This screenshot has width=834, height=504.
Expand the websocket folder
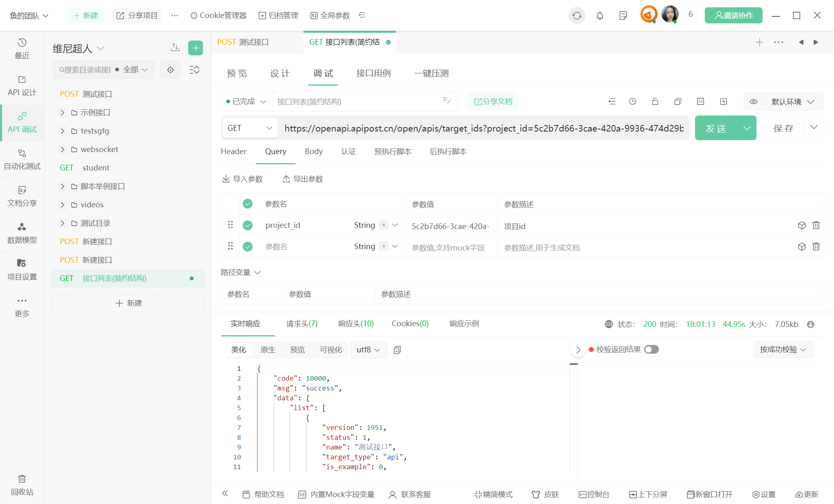click(x=62, y=149)
